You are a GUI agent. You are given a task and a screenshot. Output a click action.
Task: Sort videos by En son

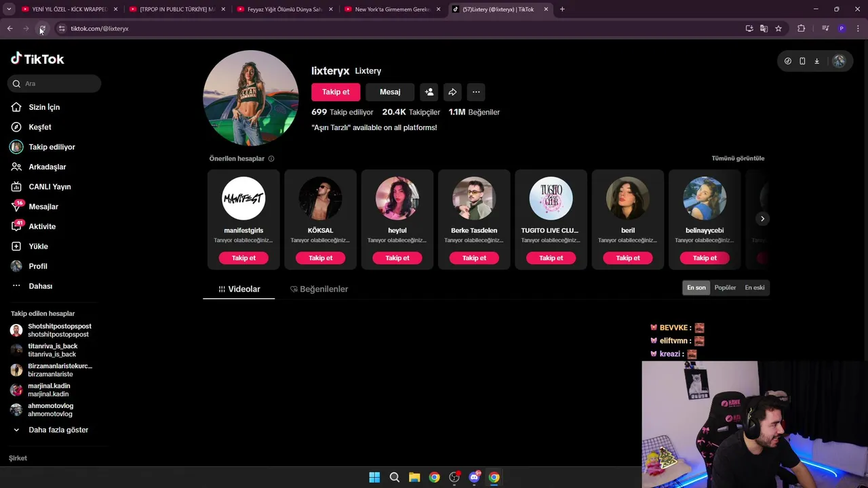pos(696,288)
